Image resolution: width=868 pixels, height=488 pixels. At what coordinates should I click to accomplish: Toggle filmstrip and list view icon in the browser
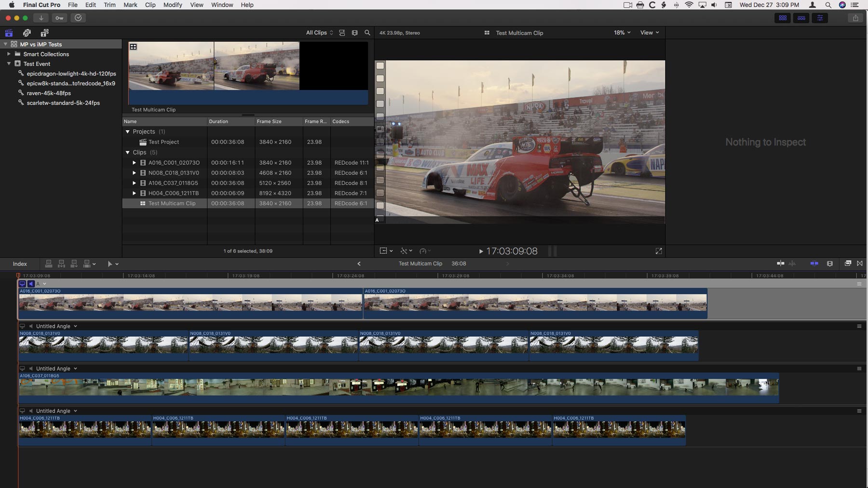[355, 33]
